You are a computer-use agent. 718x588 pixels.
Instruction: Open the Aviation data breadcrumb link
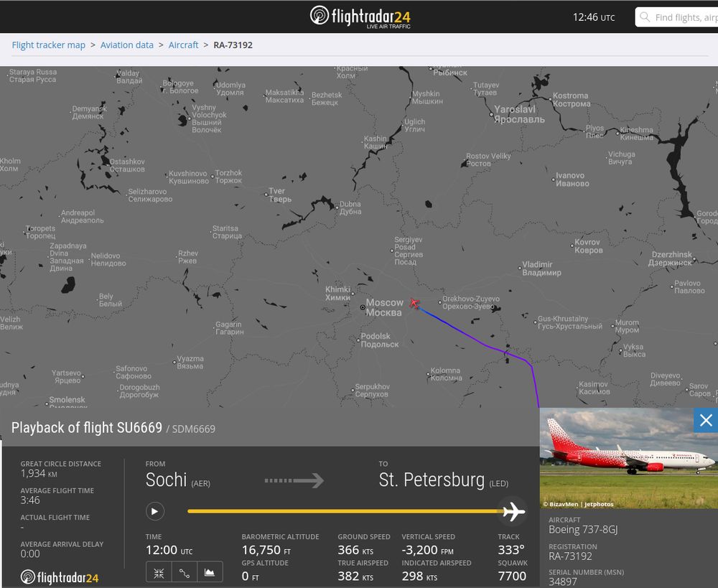(x=127, y=45)
